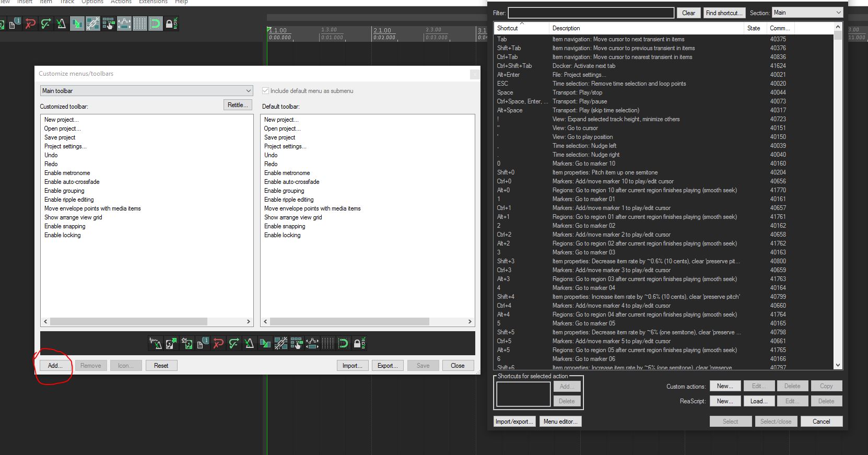Select 'Show arrange view grid' in Default toolbar list

tap(293, 217)
